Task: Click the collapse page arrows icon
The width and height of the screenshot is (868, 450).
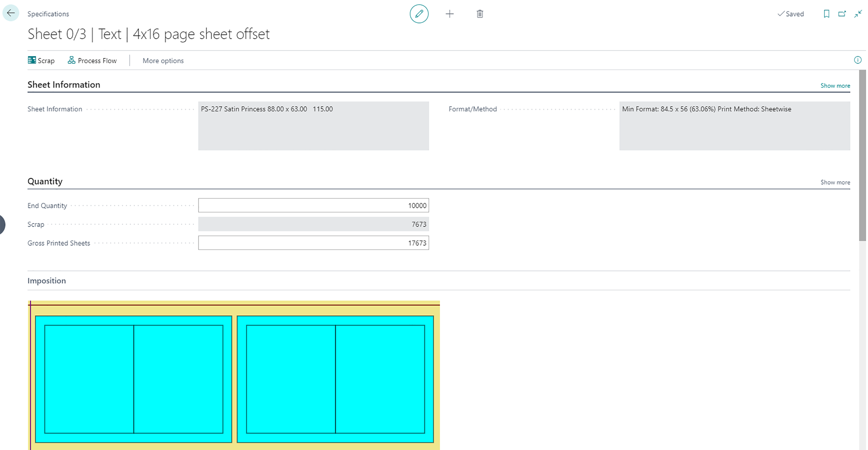Action: [x=858, y=14]
